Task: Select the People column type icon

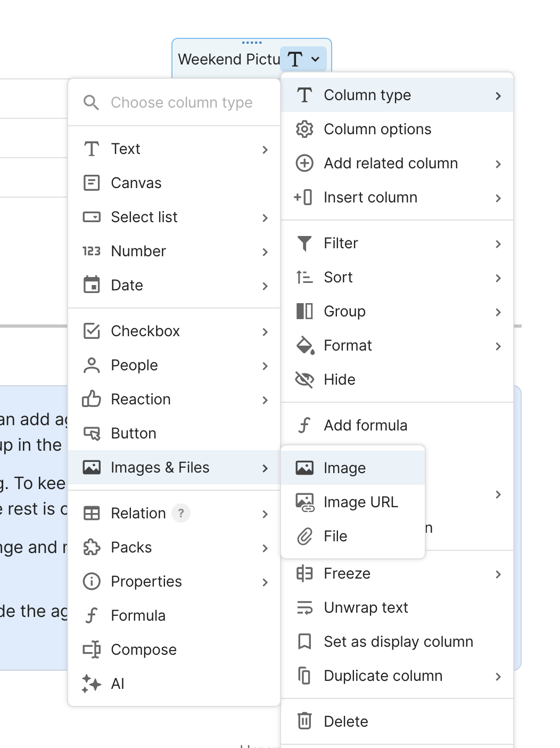Action: point(92,365)
